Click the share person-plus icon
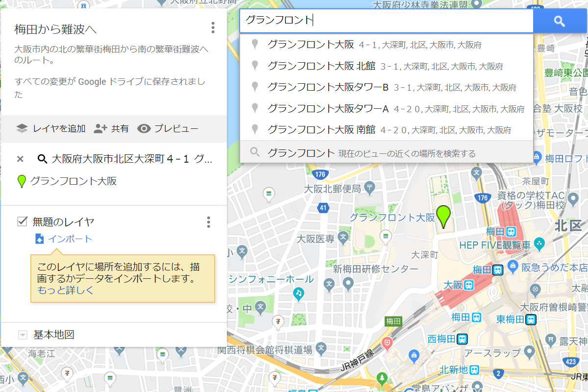The height and width of the screenshot is (392, 588). tap(100, 128)
